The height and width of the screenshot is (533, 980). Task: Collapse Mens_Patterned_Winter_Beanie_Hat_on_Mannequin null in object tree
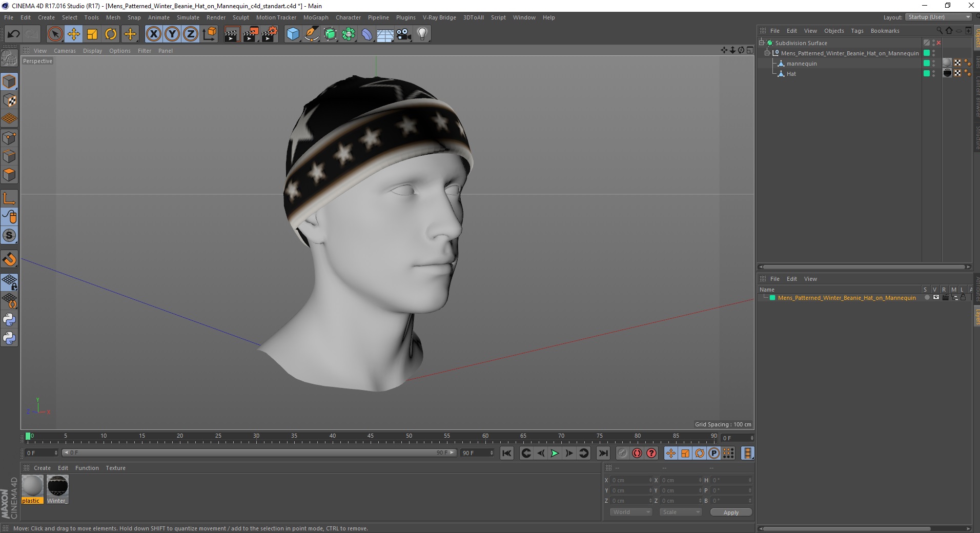pyautogui.click(x=767, y=53)
